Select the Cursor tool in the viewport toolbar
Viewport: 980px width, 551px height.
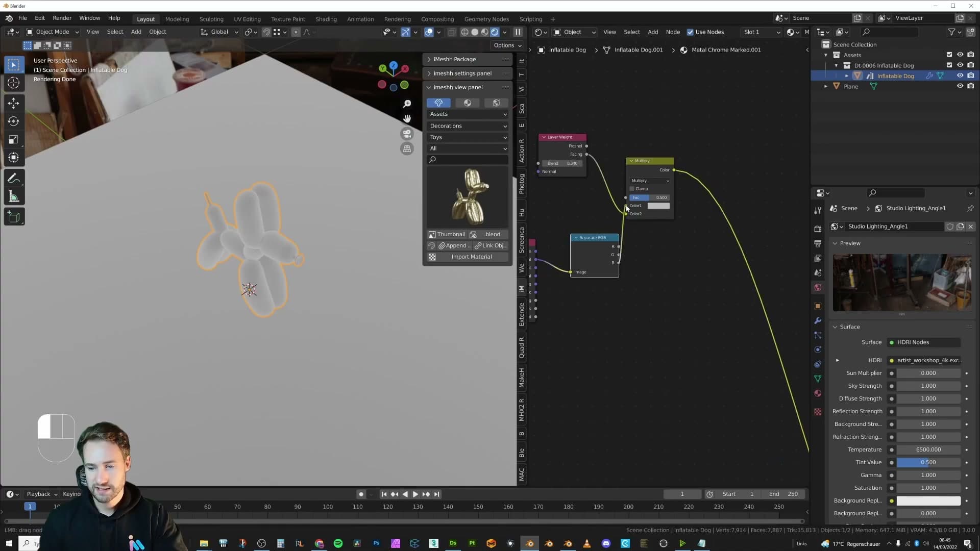click(x=14, y=83)
